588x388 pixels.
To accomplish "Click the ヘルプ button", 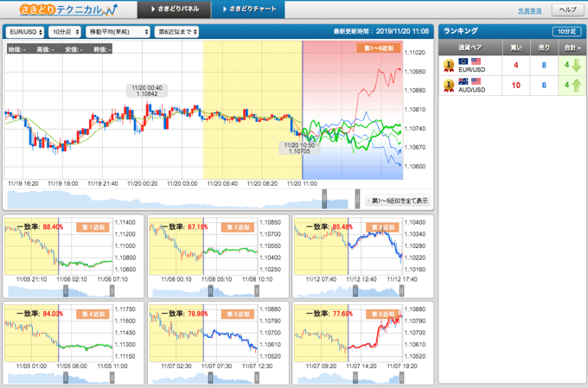I will click(x=567, y=10).
